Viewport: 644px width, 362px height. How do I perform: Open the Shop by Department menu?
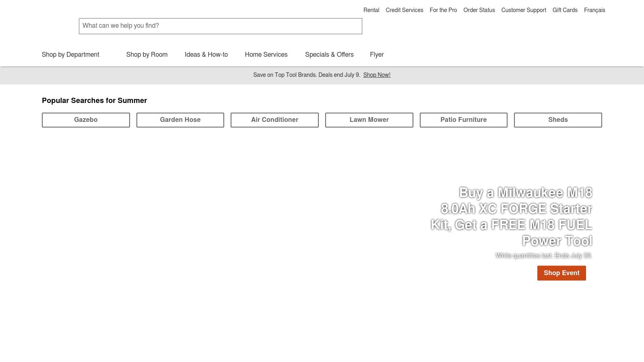(70, 55)
